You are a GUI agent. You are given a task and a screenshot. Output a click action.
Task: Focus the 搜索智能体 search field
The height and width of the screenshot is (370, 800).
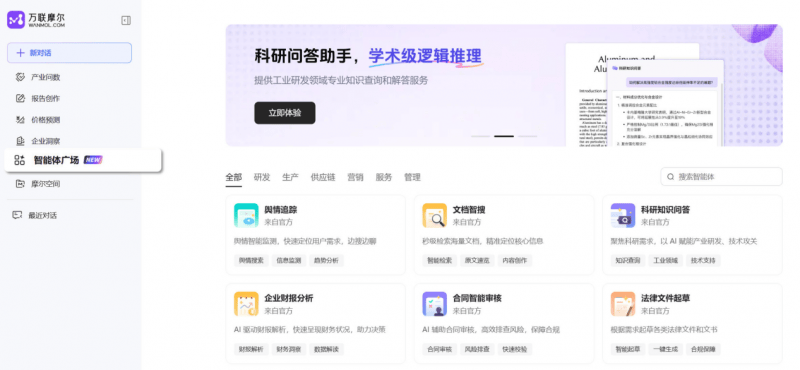pyautogui.click(x=721, y=177)
